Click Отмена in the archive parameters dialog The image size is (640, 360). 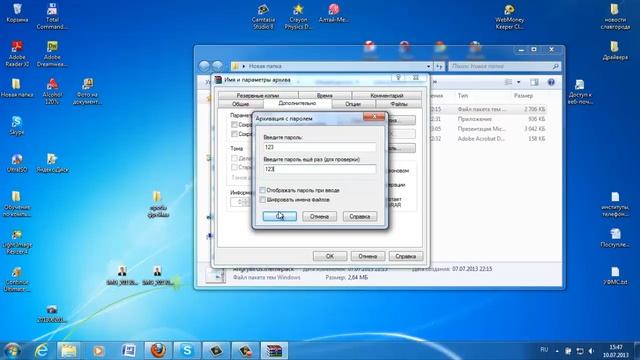[367, 256]
